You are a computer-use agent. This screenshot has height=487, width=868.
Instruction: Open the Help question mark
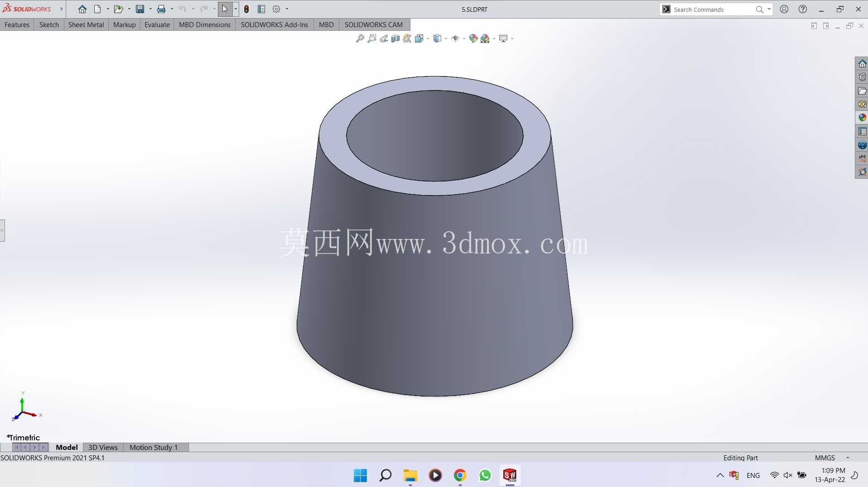803,9
